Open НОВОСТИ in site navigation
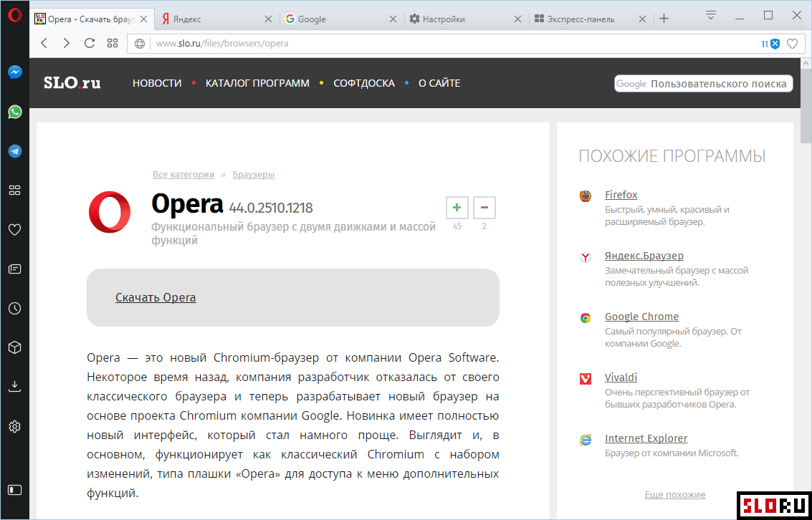This screenshot has width=812, height=520. 157,83
